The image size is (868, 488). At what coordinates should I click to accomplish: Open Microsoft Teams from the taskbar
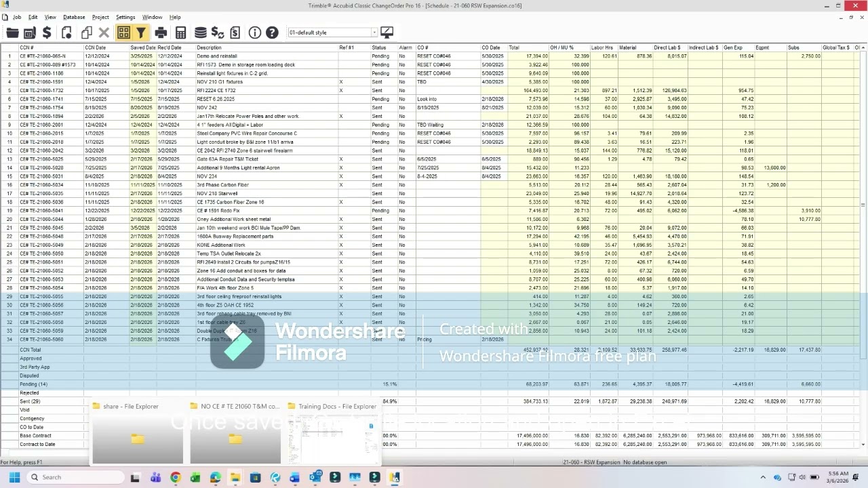click(x=155, y=477)
